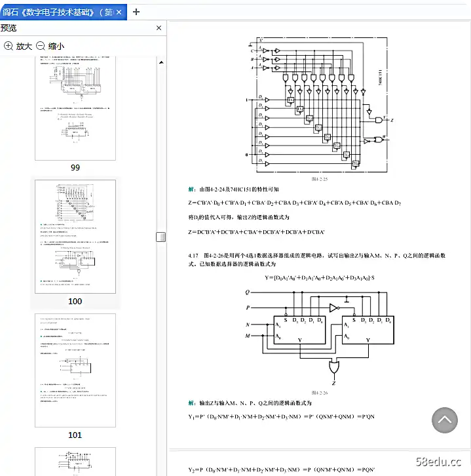Click the equation line starting with Y1=P'

tap(281, 416)
